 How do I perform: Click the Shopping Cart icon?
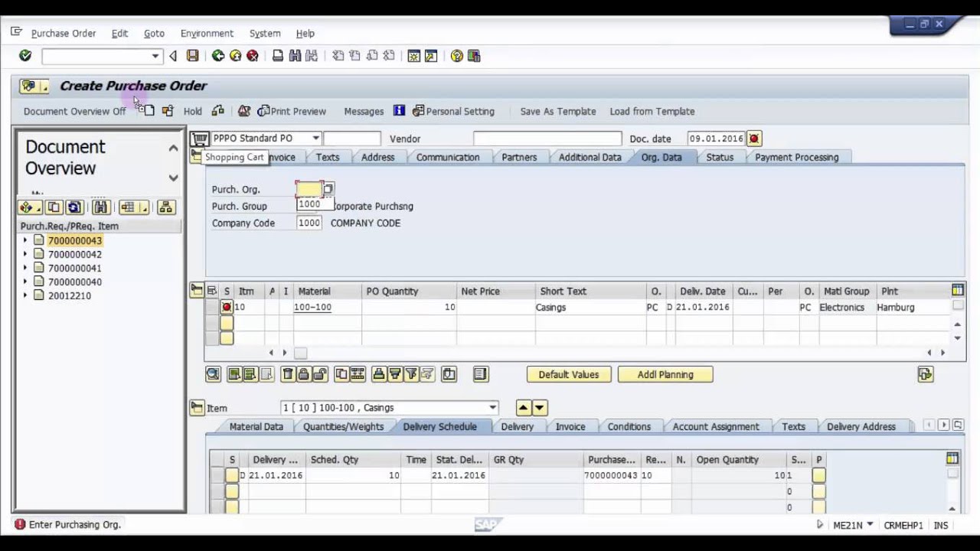(200, 139)
